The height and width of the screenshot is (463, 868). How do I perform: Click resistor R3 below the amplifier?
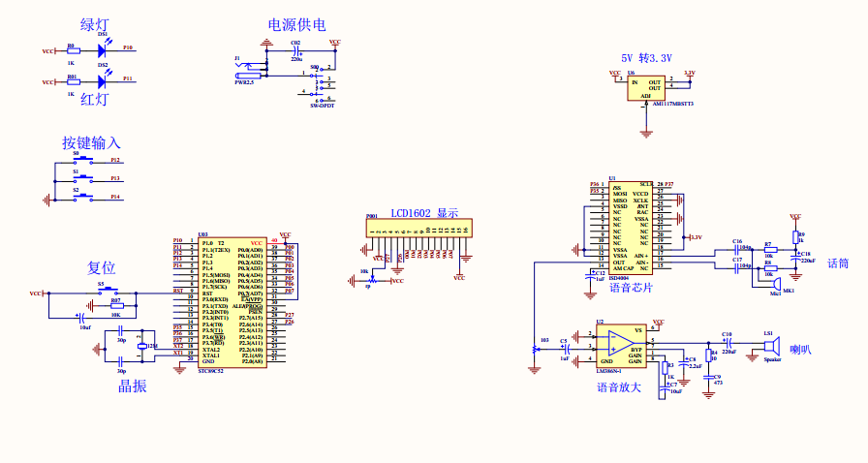pyautogui.click(x=665, y=367)
